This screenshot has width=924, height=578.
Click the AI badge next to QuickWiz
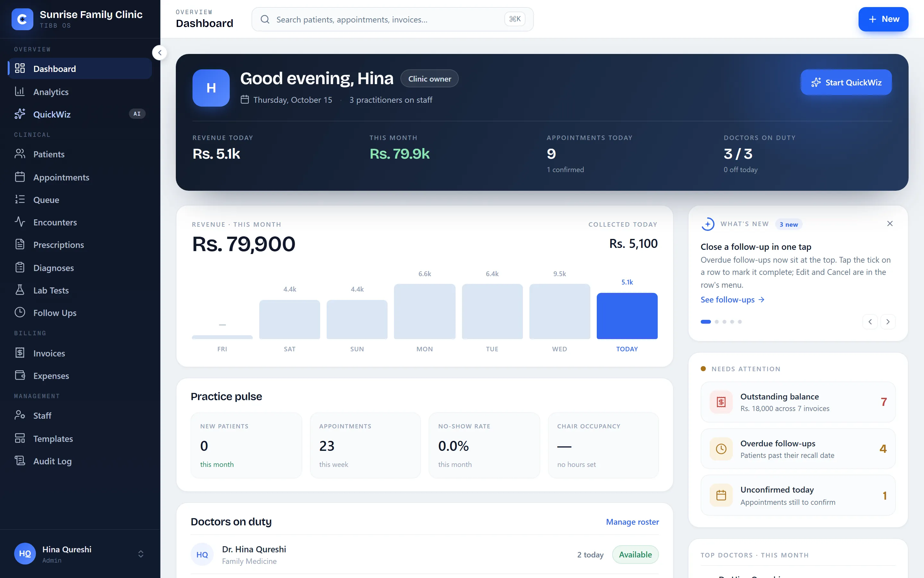point(137,114)
